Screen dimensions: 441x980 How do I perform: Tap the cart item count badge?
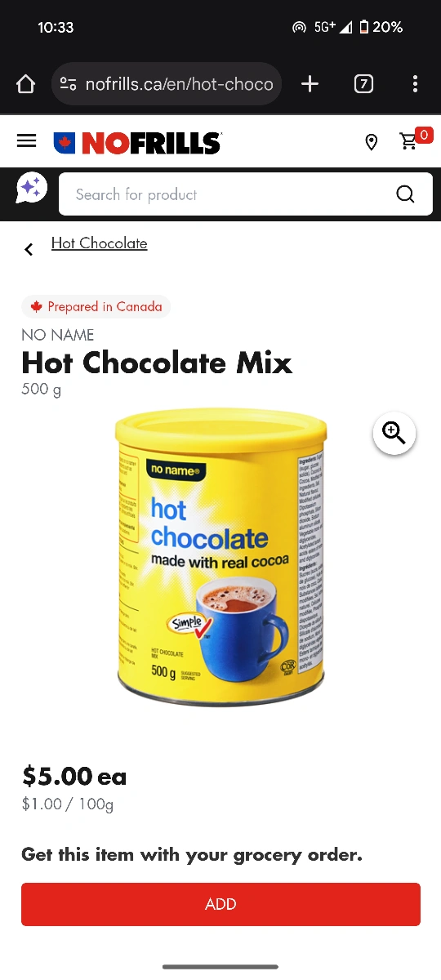coord(424,135)
